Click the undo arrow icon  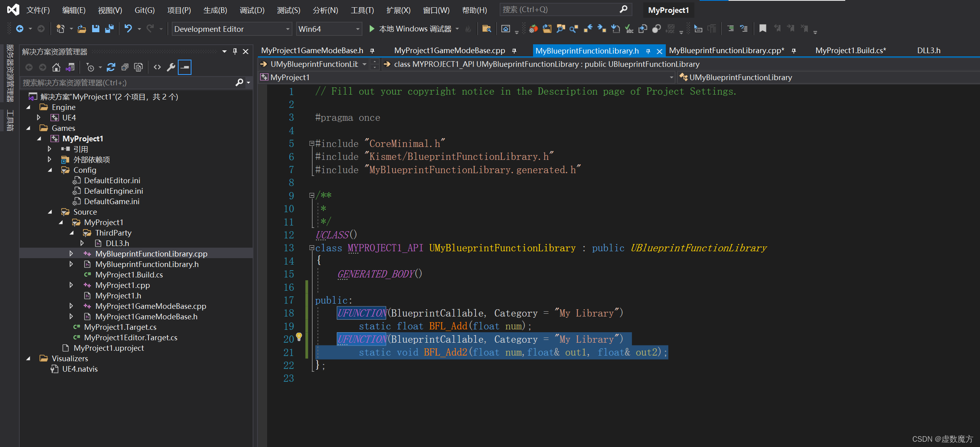click(128, 29)
